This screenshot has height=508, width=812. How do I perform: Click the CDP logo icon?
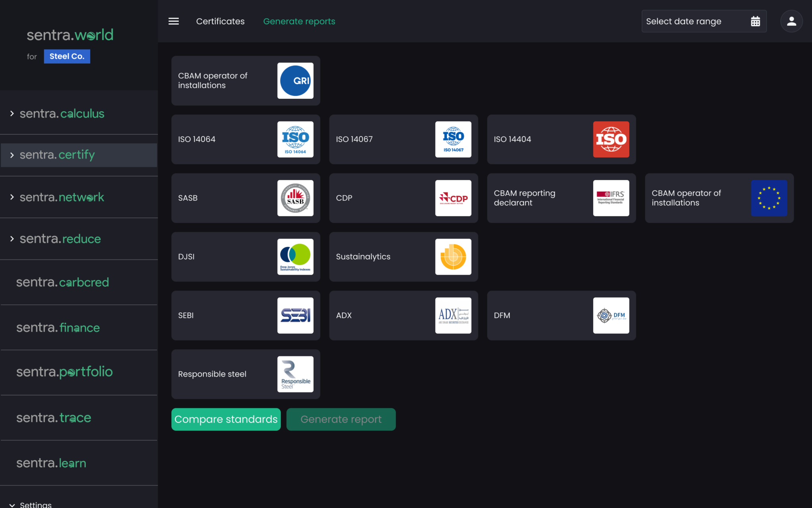(x=453, y=198)
